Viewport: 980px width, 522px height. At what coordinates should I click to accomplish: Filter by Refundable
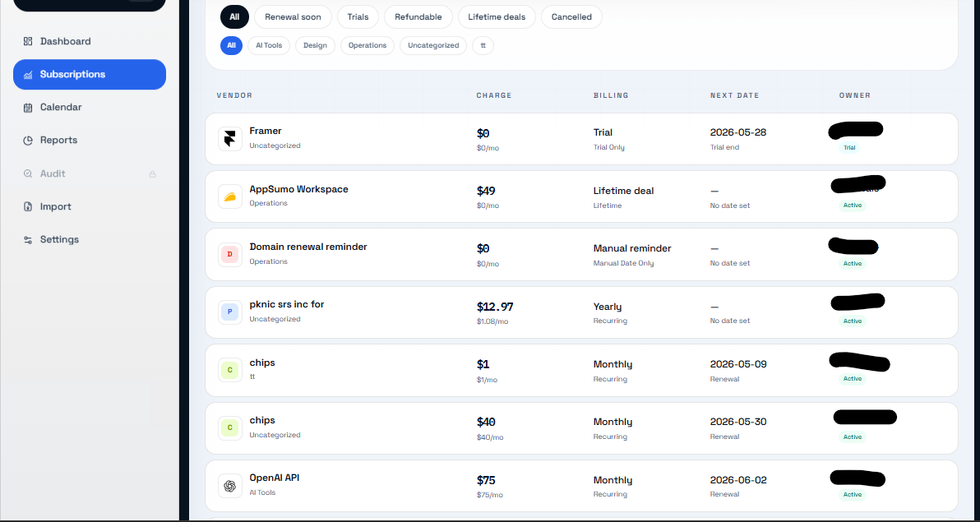418,17
